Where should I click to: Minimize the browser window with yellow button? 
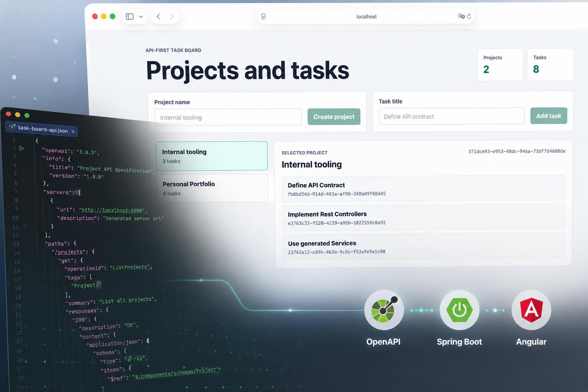point(104,16)
